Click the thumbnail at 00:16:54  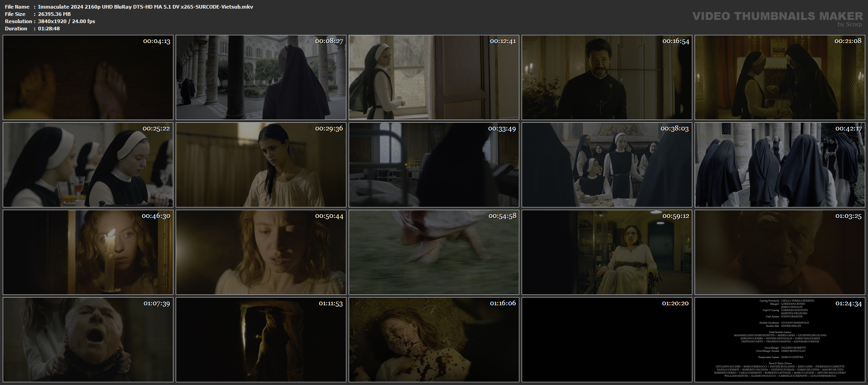coord(607,77)
